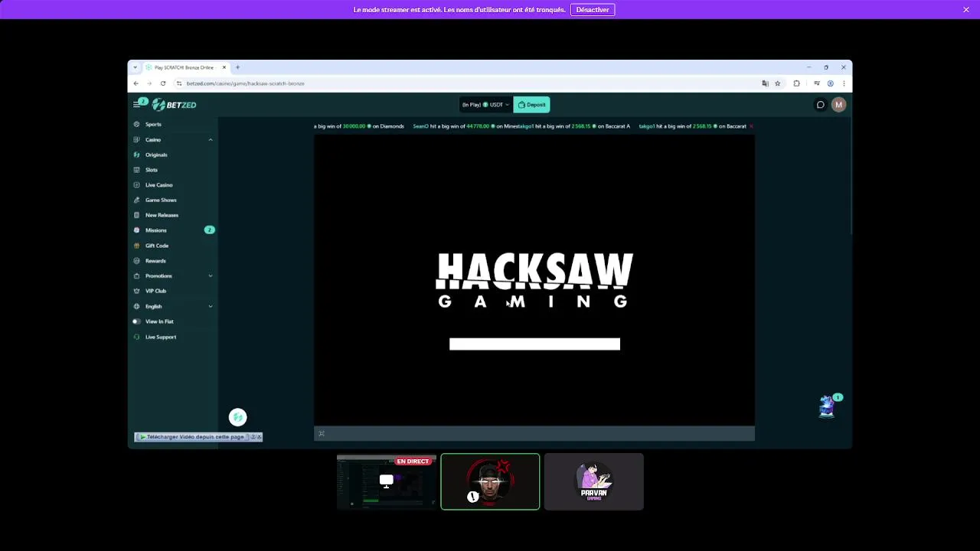Click the browser back arrow
This screenshot has width=980, height=551.
[136, 83]
